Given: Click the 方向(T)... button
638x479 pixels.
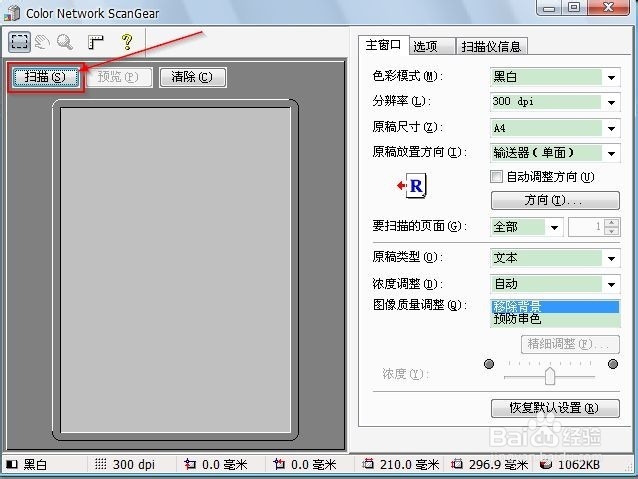Looking at the screenshot, I should tap(555, 200).
